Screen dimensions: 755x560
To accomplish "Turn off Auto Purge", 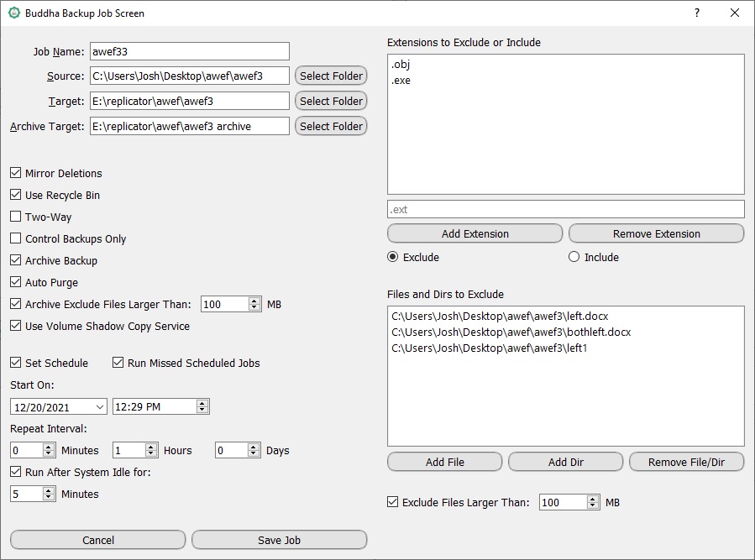I will (14, 282).
